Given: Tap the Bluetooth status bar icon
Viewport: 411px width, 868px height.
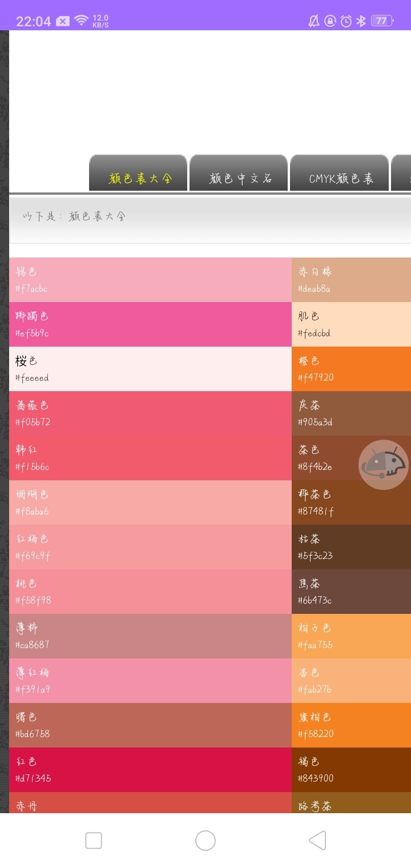Looking at the screenshot, I should [x=361, y=21].
